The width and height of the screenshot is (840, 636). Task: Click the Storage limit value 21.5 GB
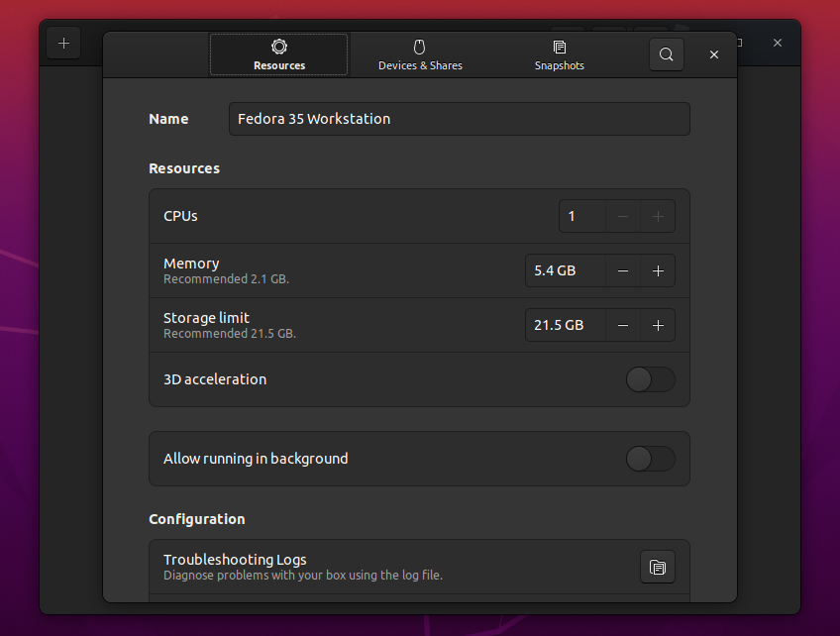(565, 325)
